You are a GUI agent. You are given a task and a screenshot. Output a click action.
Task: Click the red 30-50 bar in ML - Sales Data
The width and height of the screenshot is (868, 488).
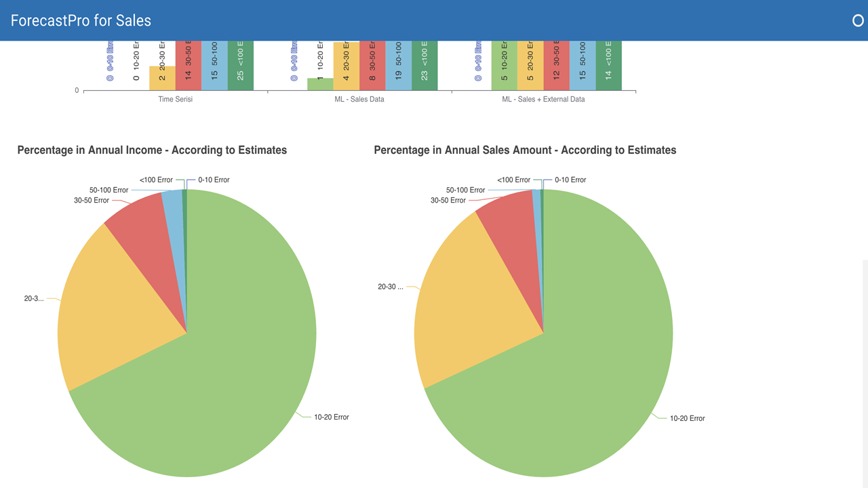[x=372, y=65]
